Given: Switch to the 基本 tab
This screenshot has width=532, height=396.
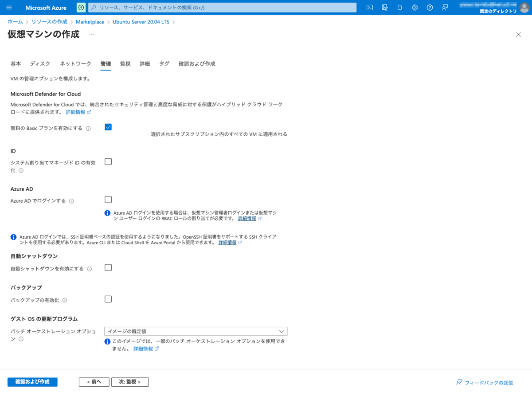Looking at the screenshot, I should point(16,64).
